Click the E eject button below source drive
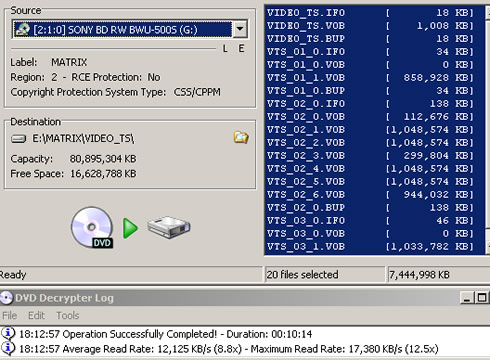 tap(241, 49)
